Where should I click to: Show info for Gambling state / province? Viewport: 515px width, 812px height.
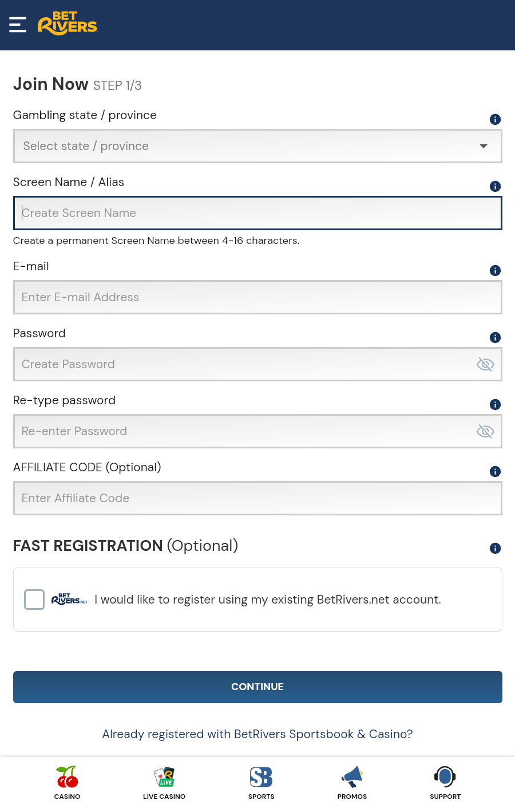(x=495, y=119)
